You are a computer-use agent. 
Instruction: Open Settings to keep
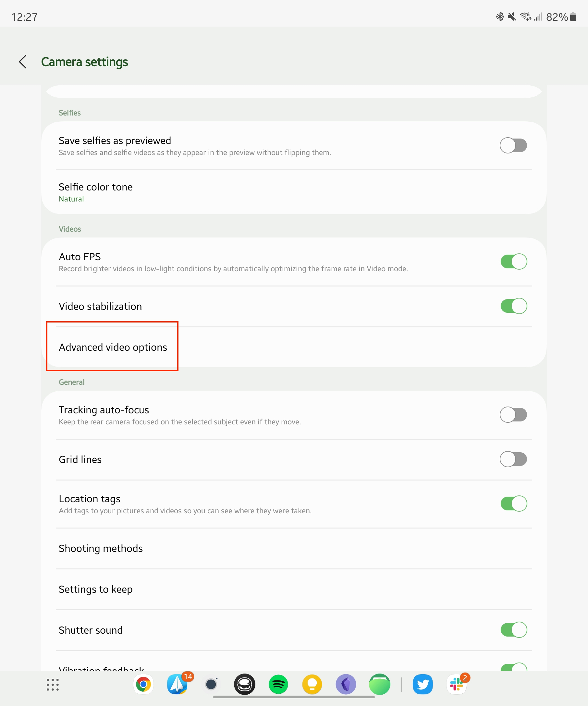tap(235, 589)
